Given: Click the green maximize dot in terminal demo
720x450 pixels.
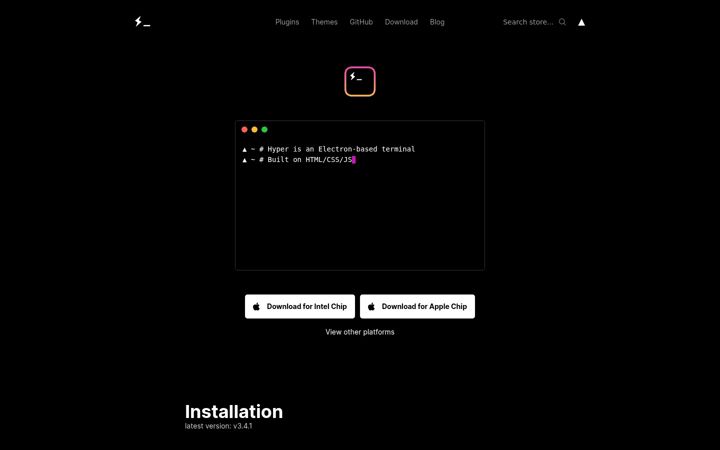Looking at the screenshot, I should point(264,129).
